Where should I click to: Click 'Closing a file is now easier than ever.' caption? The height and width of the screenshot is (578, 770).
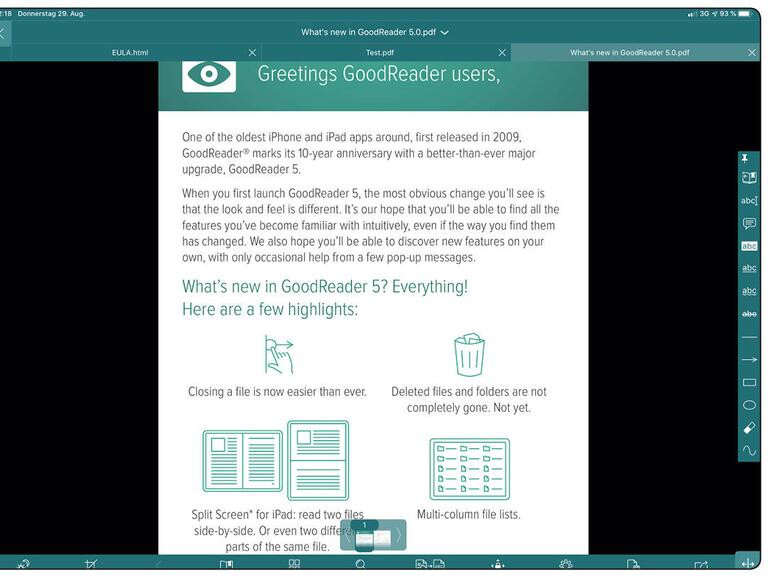(x=277, y=392)
